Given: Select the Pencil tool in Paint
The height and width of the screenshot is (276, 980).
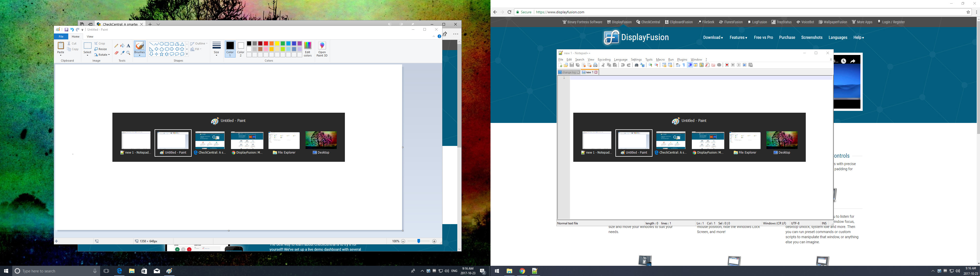Looking at the screenshot, I should pos(116,46).
